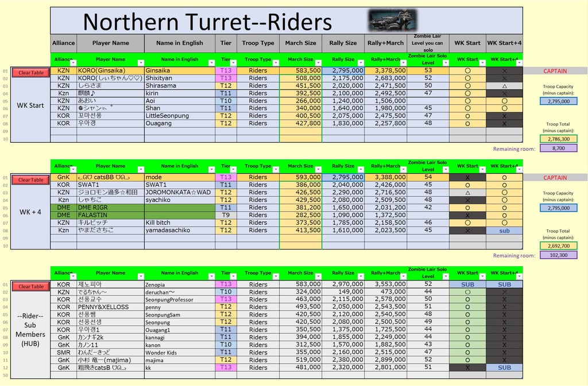The width and height of the screenshot is (588, 386).
Task: Select the SeonpungProfessor name cell
Action: (x=180, y=299)
